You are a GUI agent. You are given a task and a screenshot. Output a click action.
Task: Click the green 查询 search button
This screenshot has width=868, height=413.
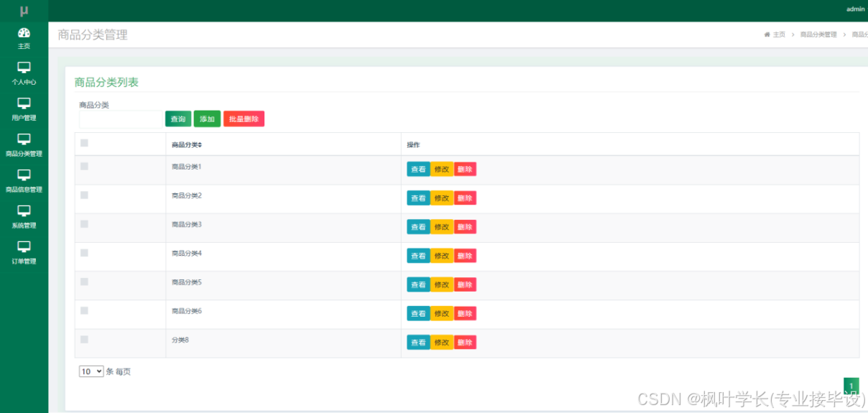[178, 119]
